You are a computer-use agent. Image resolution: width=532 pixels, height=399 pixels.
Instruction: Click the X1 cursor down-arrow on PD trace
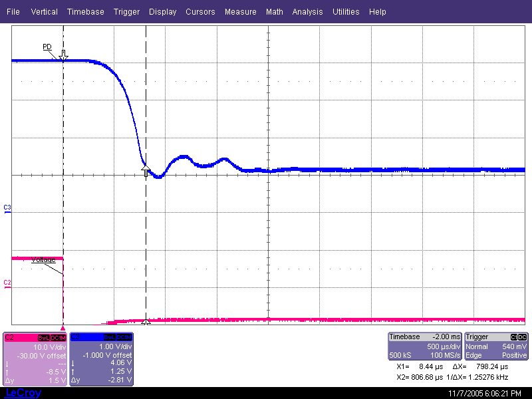point(63,56)
